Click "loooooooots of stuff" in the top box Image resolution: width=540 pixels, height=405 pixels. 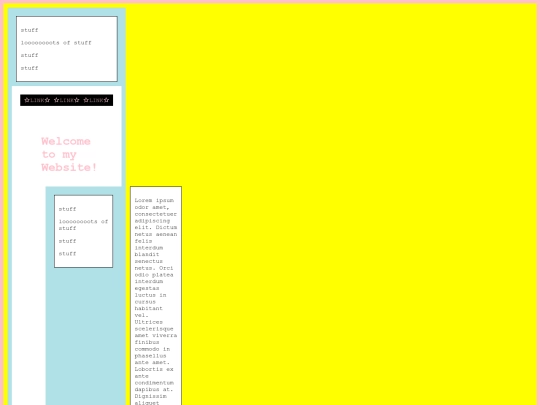56,43
